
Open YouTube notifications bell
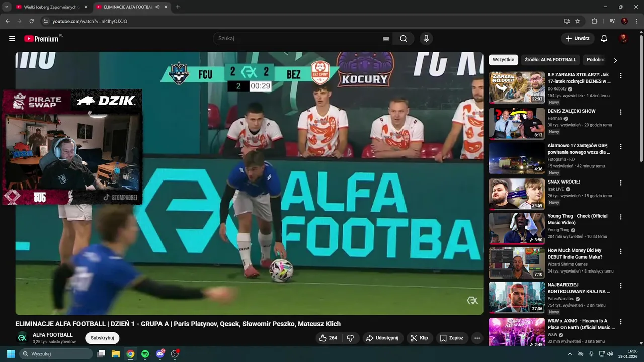[x=604, y=39]
